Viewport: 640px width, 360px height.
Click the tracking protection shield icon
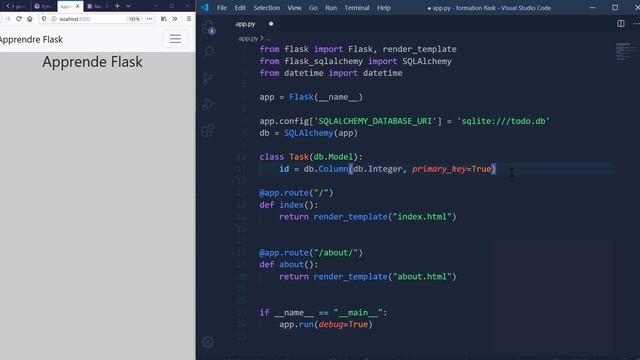[44, 19]
